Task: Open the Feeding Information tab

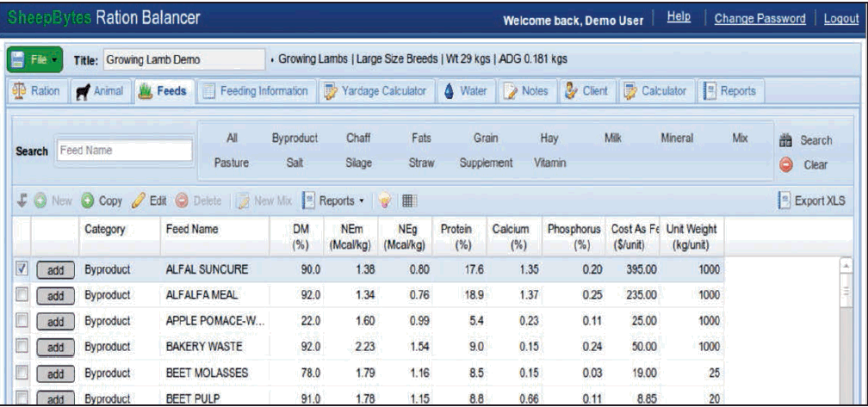Action: pos(256,91)
